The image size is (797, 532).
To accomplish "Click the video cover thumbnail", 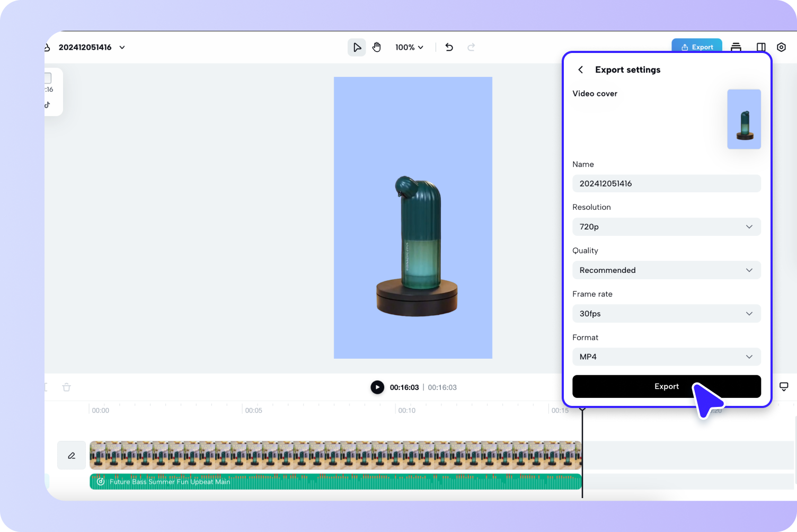I will tap(744, 119).
